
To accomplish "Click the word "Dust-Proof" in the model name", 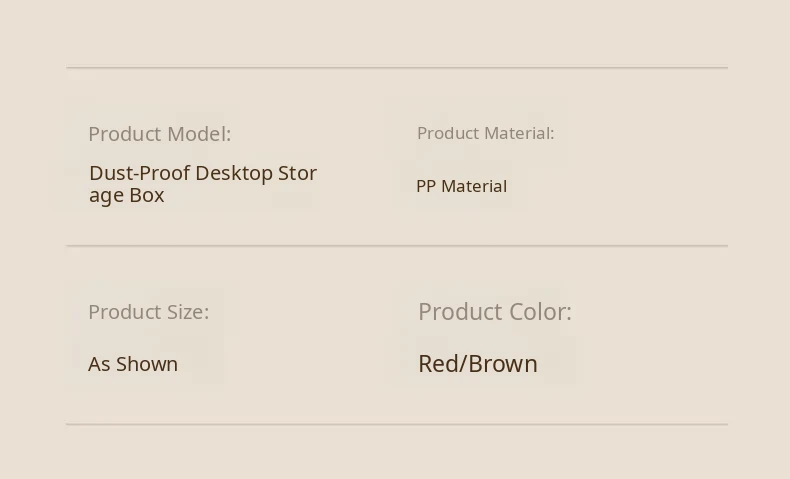I will 138,173.
